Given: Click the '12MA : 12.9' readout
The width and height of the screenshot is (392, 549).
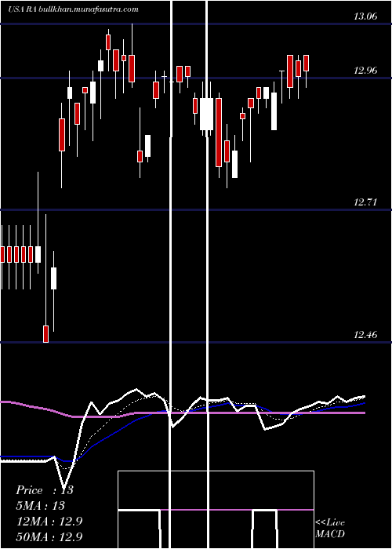Looking at the screenshot, I should [49, 522].
